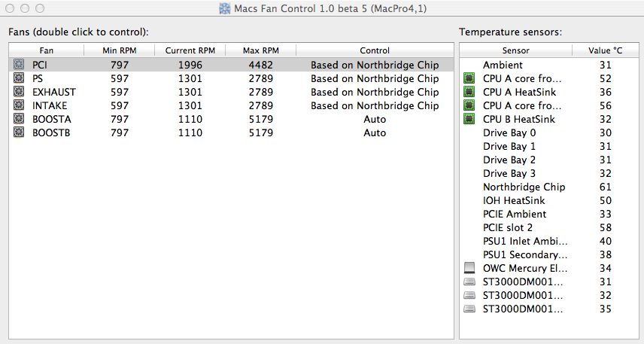Click the Control column header

pyautogui.click(x=375, y=50)
